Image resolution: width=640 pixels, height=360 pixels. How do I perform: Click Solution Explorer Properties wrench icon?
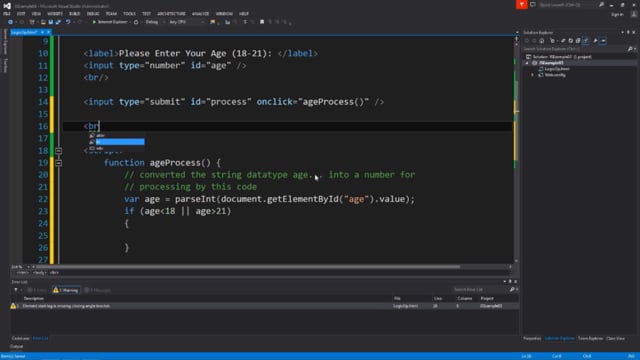pos(595,41)
